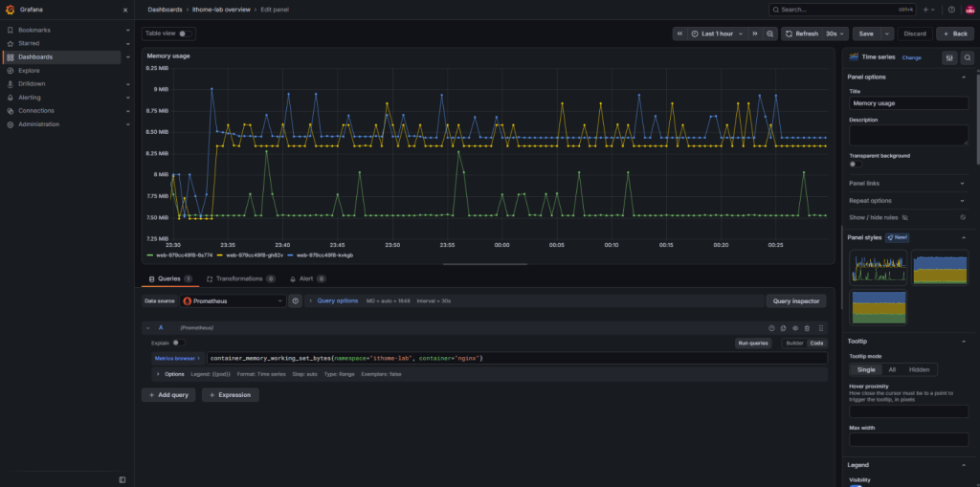Click the panel Title input field
Image resolution: width=980 pixels, height=487 pixels.
click(909, 103)
